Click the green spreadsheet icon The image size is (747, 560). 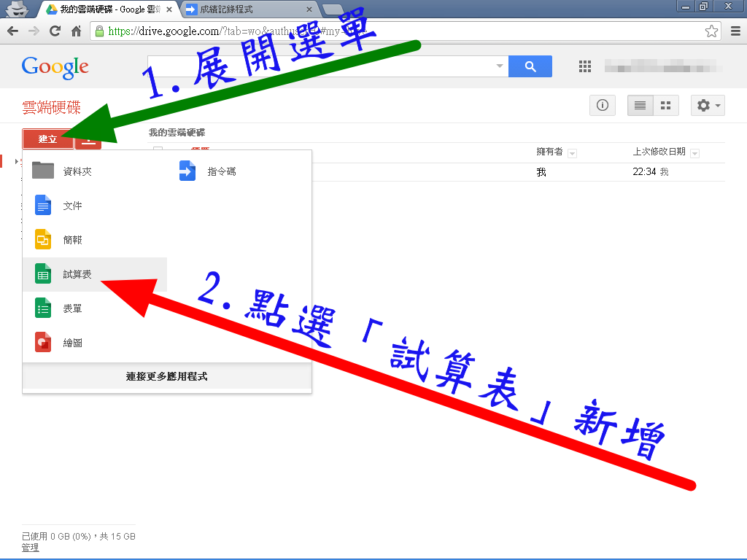point(43,274)
